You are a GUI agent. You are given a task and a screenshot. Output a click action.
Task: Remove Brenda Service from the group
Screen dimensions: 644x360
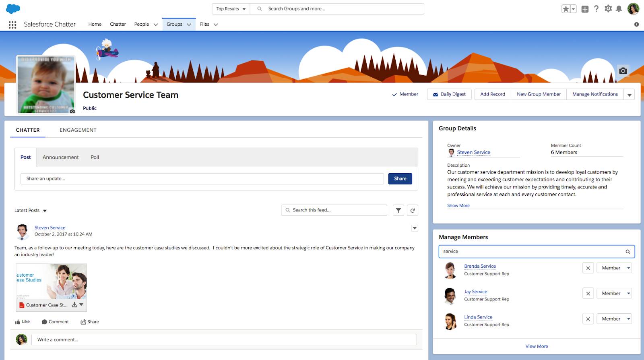[x=588, y=268]
